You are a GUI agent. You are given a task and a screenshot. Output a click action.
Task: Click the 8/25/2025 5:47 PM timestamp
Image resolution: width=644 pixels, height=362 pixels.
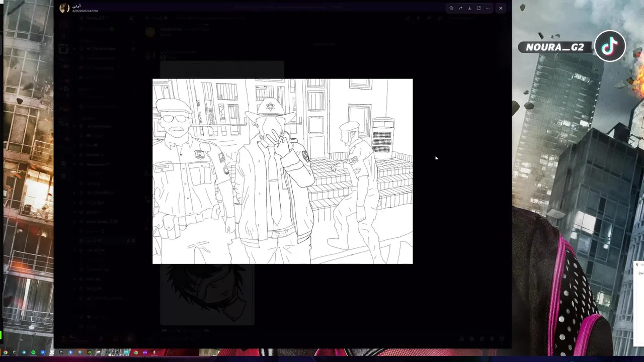(85, 11)
